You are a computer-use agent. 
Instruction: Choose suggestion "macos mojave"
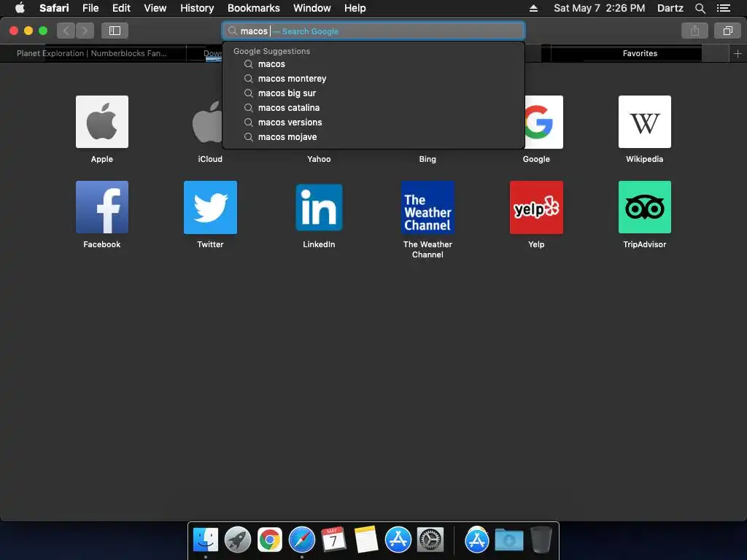click(373, 137)
